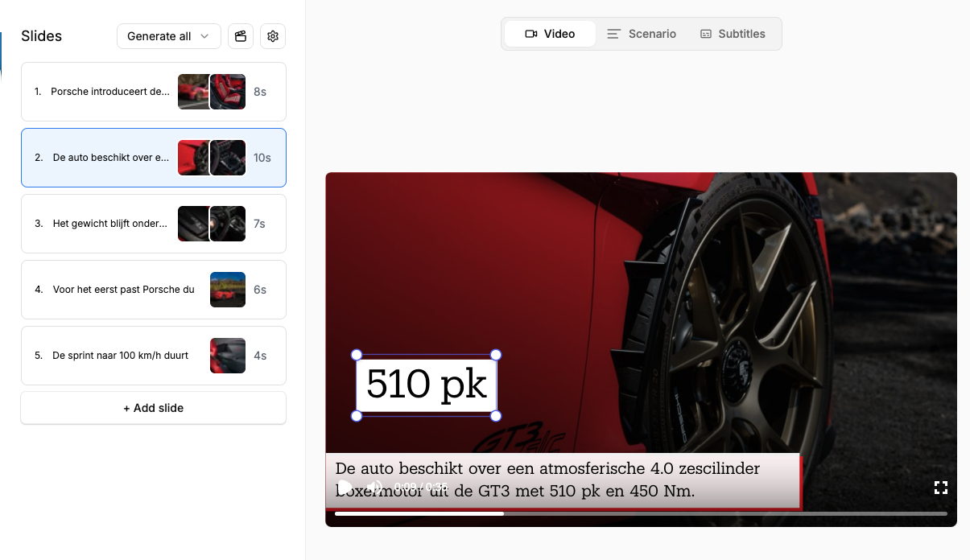The height and width of the screenshot is (560, 970).
Task: Click the right thumbnail on slide 1
Action: tap(228, 92)
